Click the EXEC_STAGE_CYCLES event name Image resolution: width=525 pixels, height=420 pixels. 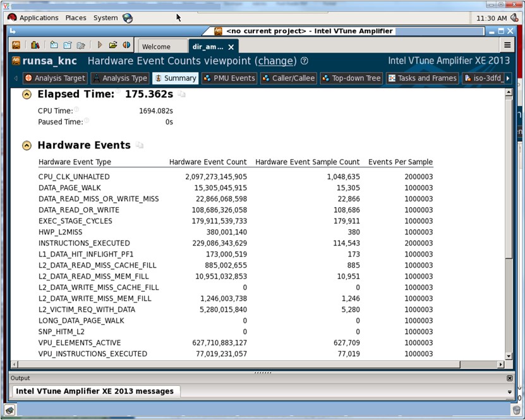75,221
